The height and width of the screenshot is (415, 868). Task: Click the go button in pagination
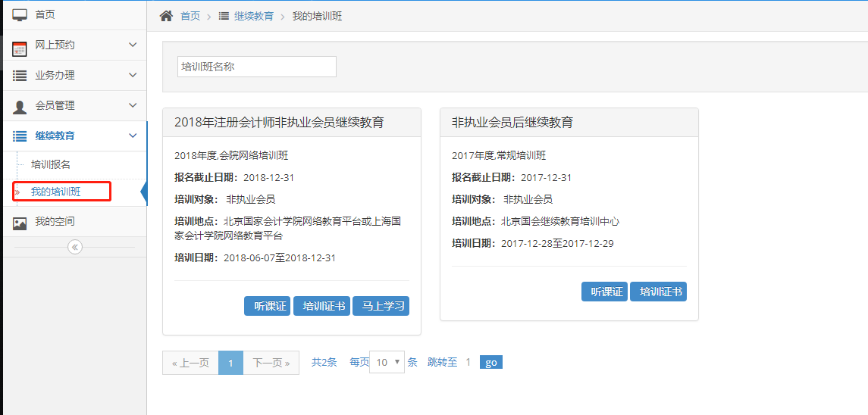(x=491, y=363)
